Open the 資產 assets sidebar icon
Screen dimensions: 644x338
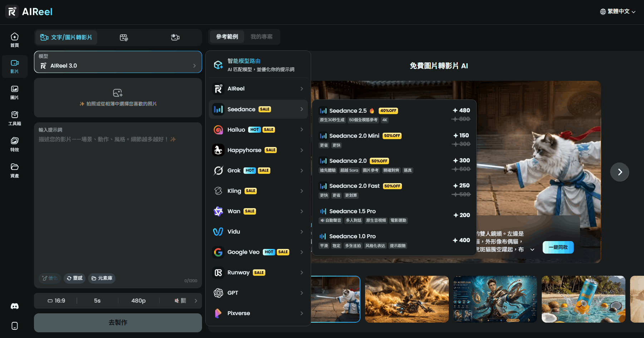15,171
